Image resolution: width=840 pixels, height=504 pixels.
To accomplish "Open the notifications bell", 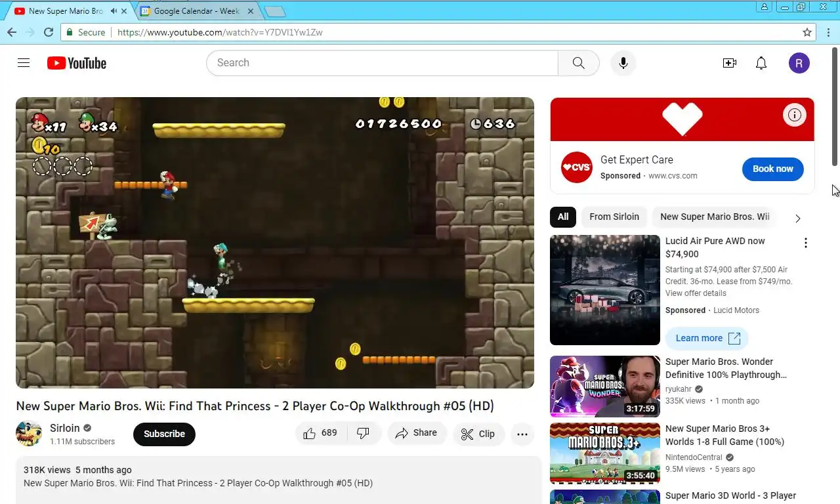I will (x=761, y=63).
